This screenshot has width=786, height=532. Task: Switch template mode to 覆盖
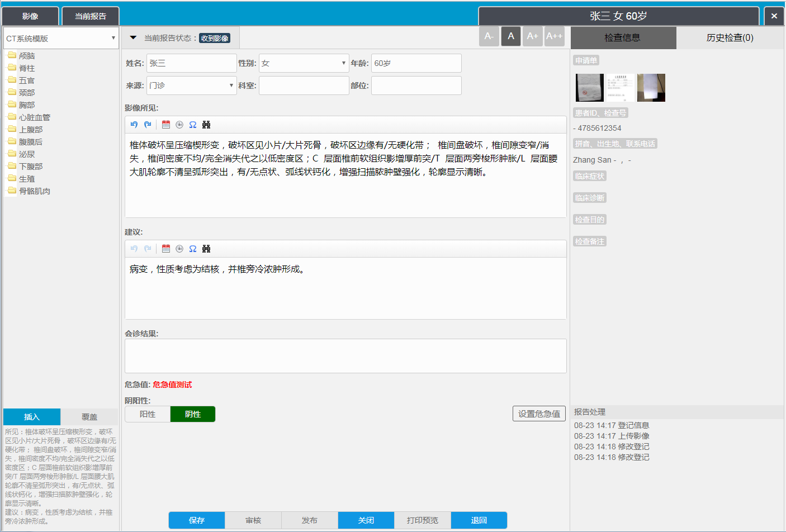89,417
